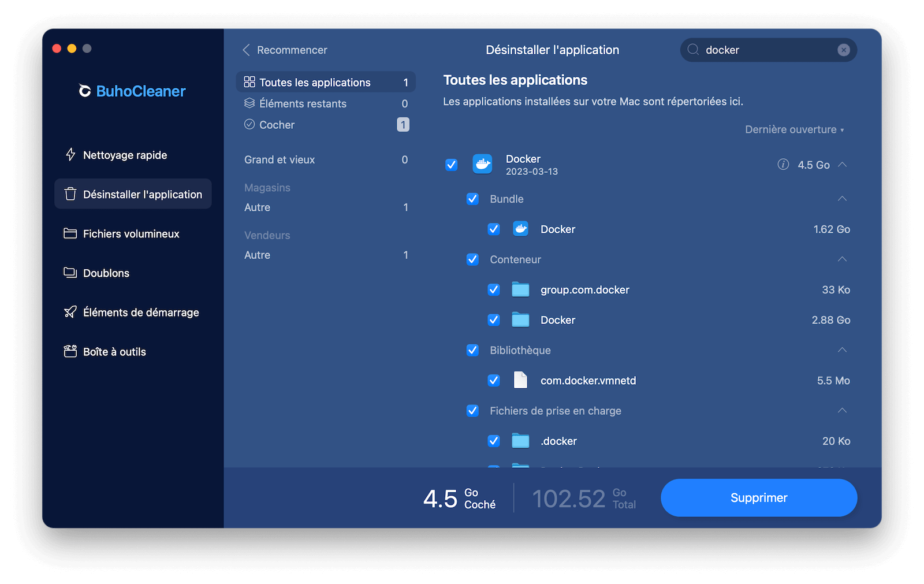Click the Supprimer button
The height and width of the screenshot is (584, 924).
point(759,498)
